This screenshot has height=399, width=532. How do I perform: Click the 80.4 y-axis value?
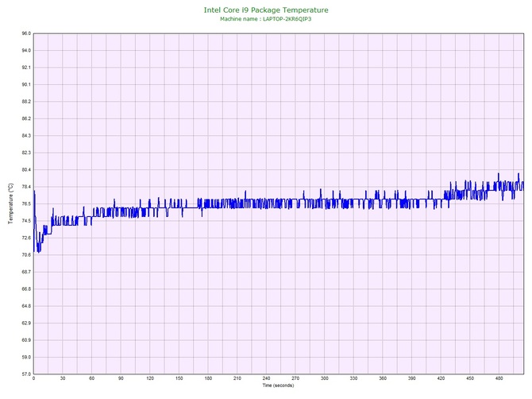[26, 170]
